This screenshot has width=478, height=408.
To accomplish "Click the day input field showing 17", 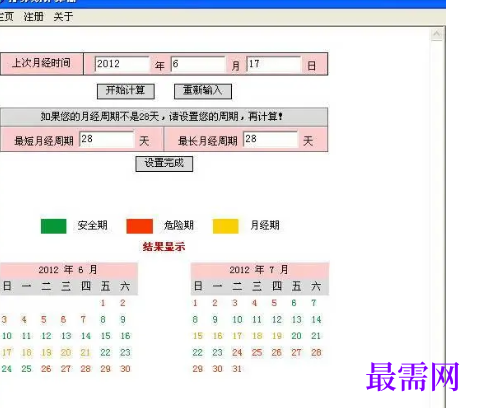I will [x=274, y=64].
